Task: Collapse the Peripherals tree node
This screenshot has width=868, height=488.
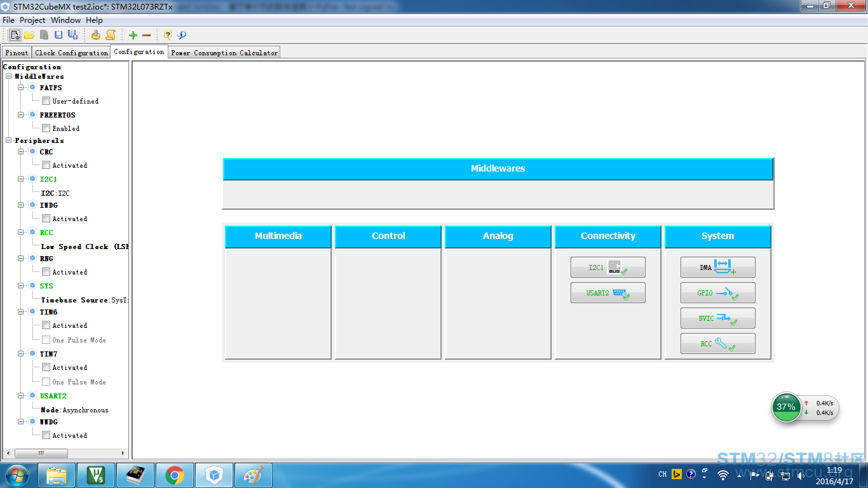Action: click(x=9, y=140)
